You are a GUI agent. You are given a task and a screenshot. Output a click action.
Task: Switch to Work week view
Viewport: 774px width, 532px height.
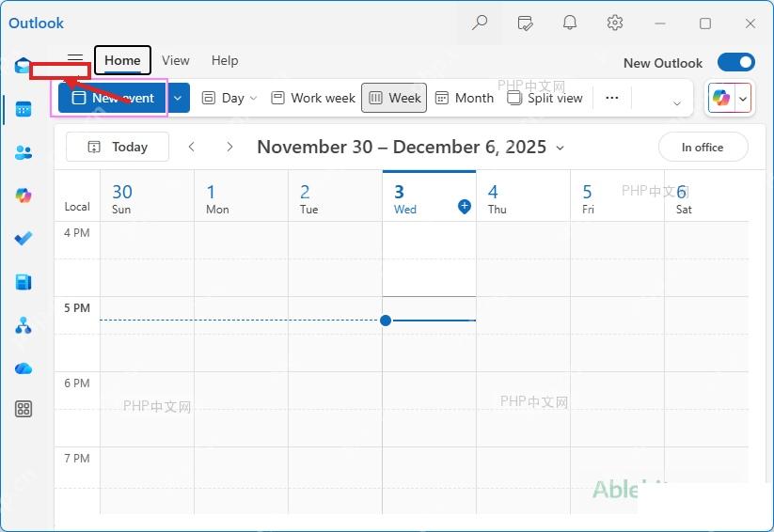click(x=313, y=98)
